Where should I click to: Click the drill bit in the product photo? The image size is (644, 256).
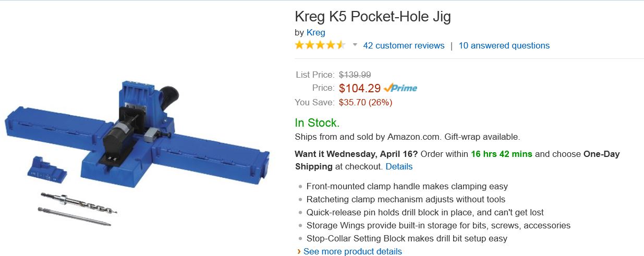(79, 203)
